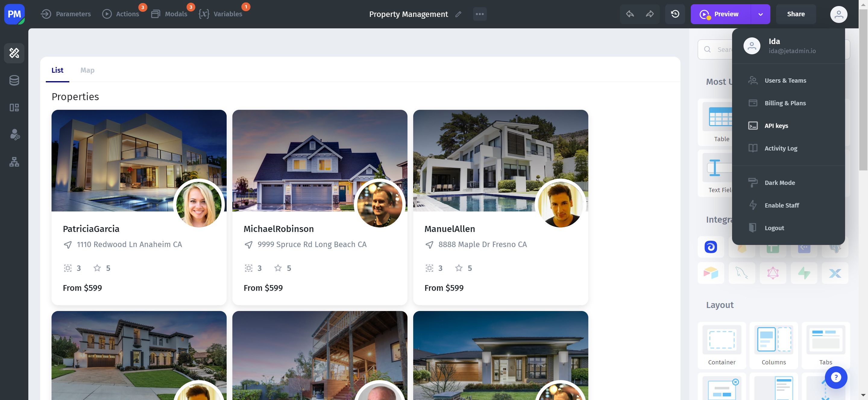Click the Ida profile header
Screen dimensions: 868x400
click(x=788, y=46)
